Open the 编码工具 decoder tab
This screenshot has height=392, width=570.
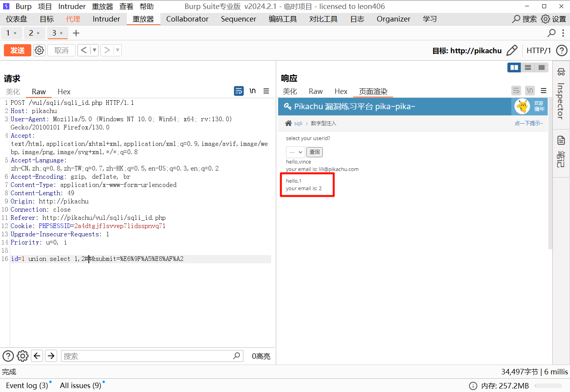point(283,19)
